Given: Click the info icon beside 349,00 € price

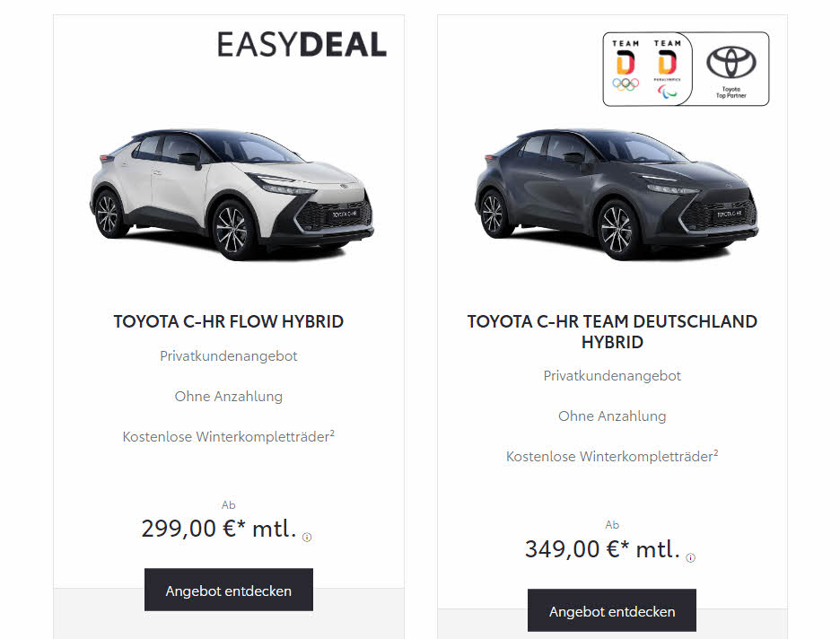Looking at the screenshot, I should (x=690, y=558).
